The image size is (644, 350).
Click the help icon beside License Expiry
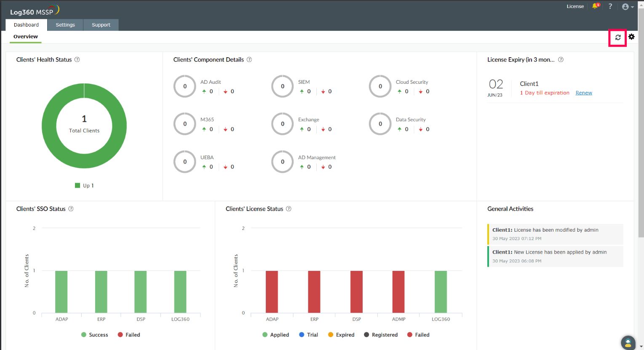[561, 60]
